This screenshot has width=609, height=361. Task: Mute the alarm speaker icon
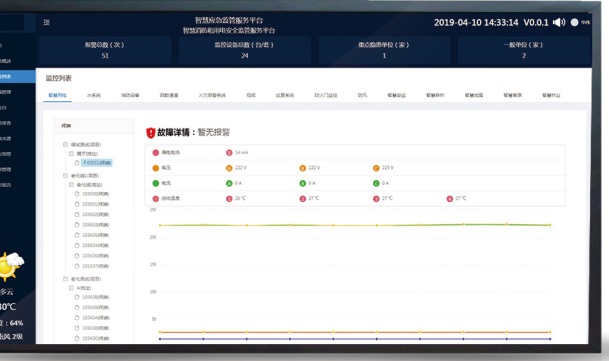tap(559, 22)
